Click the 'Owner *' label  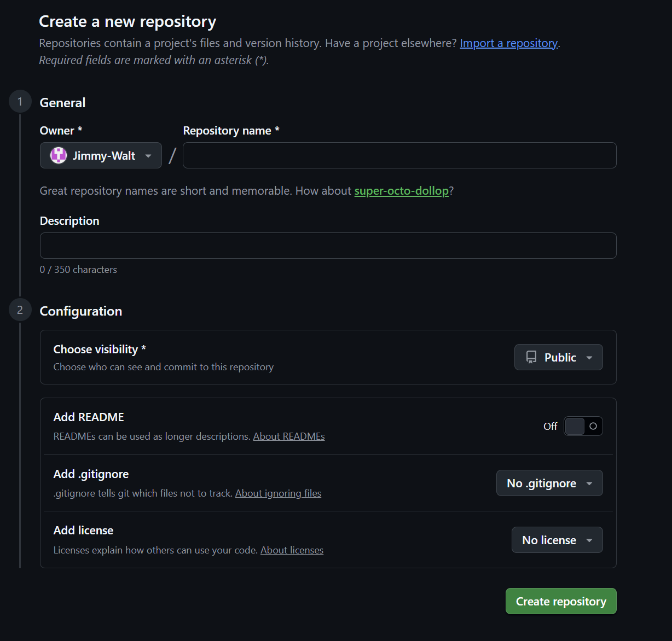click(x=61, y=131)
